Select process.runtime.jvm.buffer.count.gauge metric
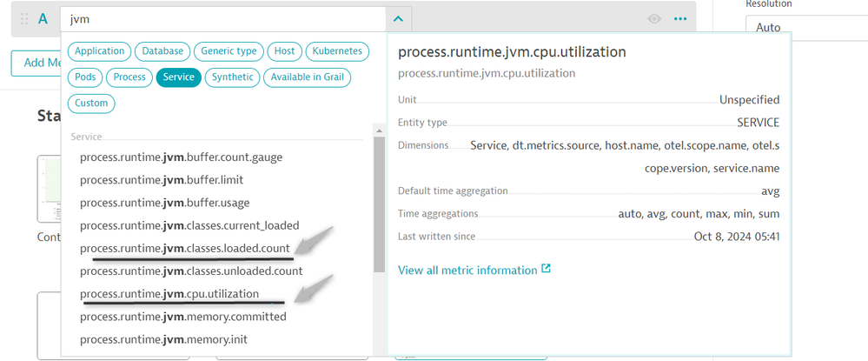 coord(181,157)
